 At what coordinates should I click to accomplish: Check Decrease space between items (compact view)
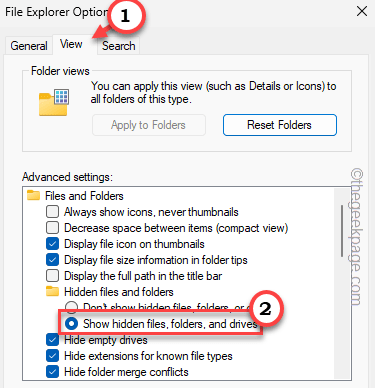tap(52, 228)
